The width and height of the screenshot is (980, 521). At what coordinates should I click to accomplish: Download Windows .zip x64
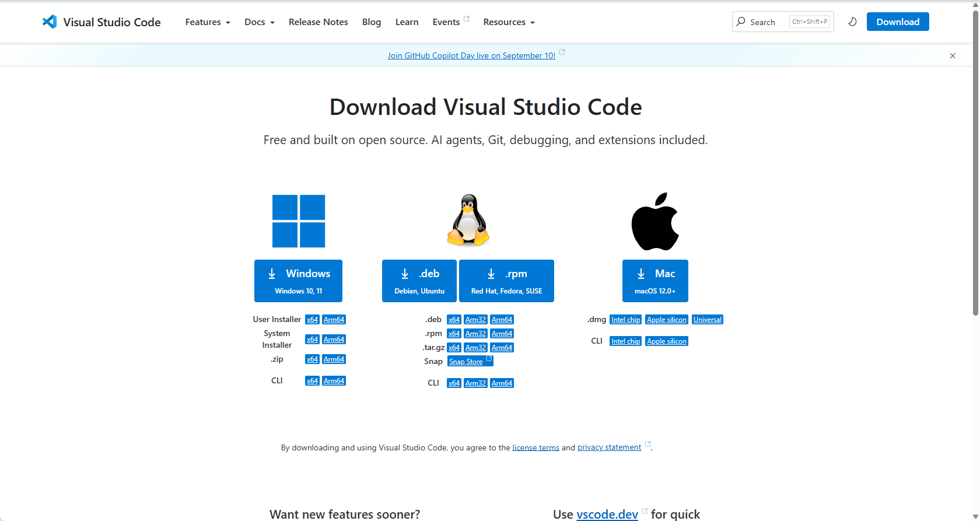tap(312, 359)
